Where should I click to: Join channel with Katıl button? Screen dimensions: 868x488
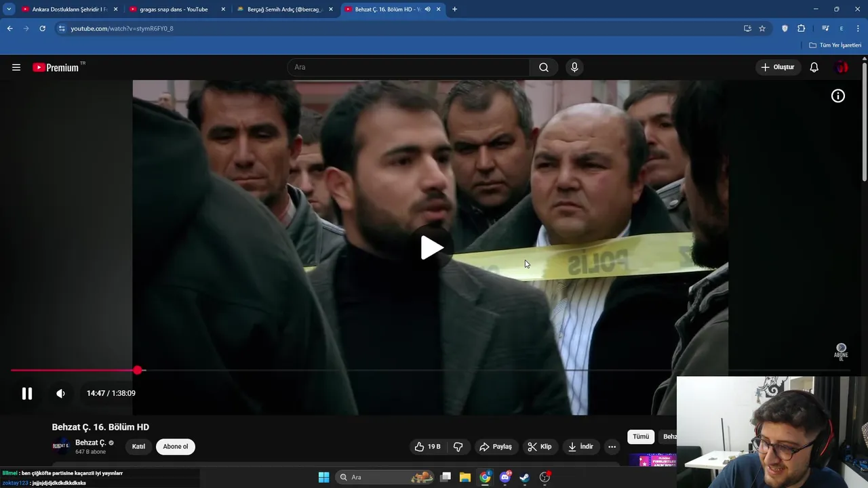[138, 447]
